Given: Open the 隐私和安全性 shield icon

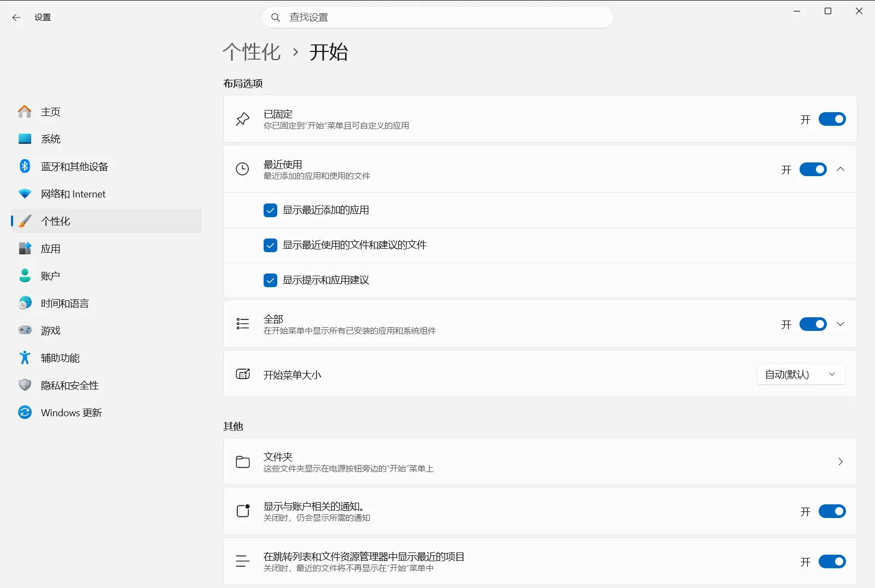Looking at the screenshot, I should click(25, 385).
